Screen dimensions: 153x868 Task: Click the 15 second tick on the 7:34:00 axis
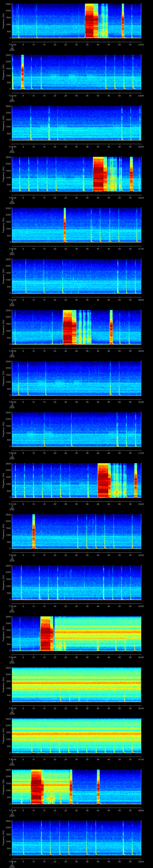44,657
